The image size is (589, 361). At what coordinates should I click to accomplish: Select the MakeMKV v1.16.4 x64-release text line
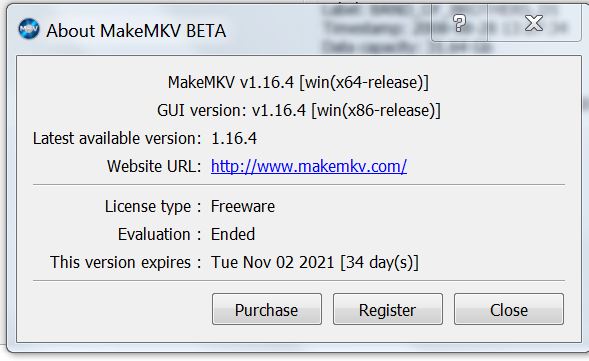tap(298, 82)
